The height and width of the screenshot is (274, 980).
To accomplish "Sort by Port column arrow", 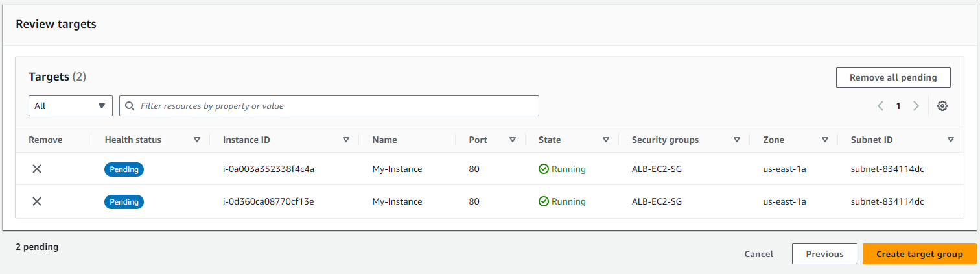I will click(x=513, y=140).
